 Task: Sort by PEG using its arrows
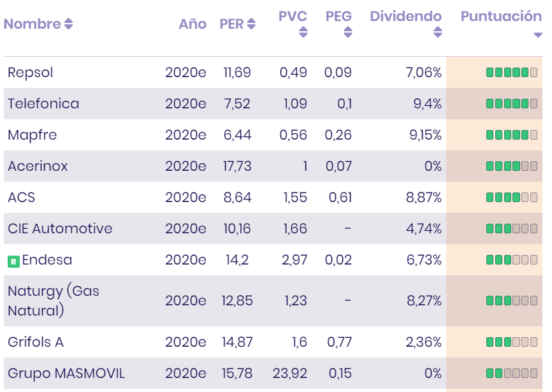(347, 32)
